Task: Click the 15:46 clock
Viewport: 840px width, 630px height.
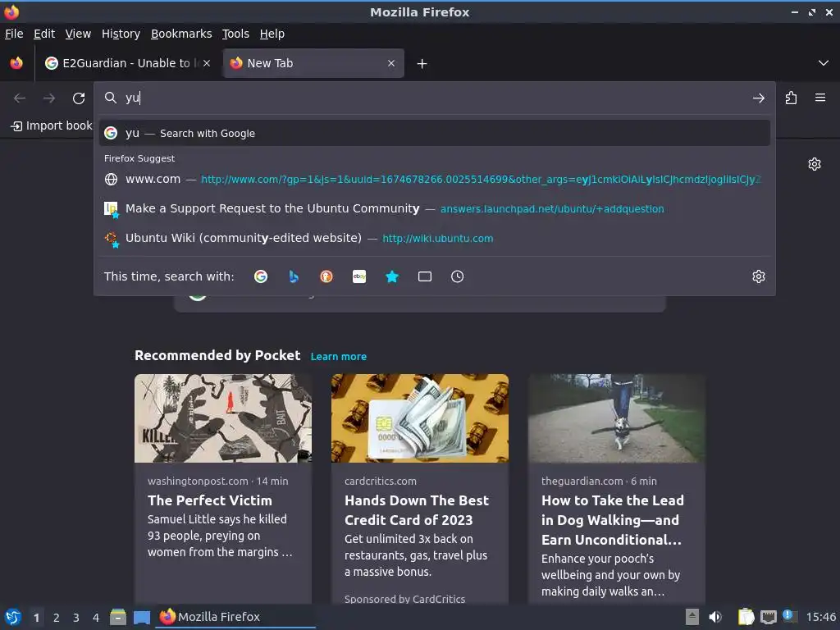Action: point(820,617)
